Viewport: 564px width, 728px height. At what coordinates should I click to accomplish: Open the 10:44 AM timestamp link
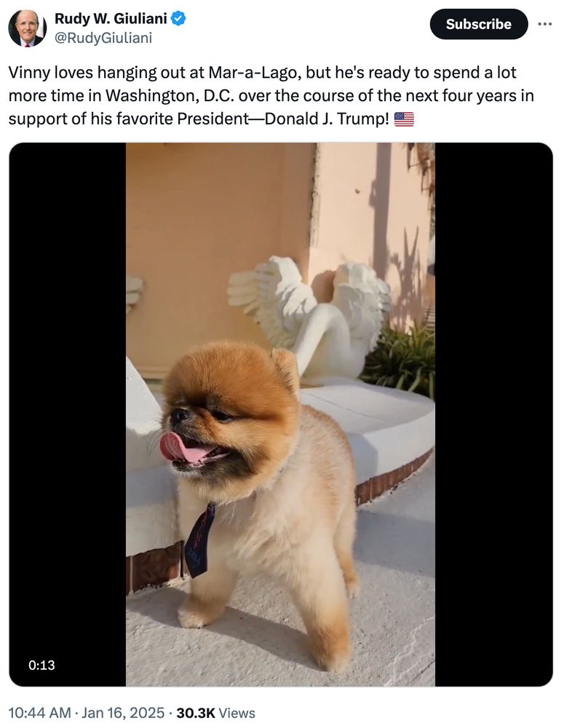coord(39,713)
